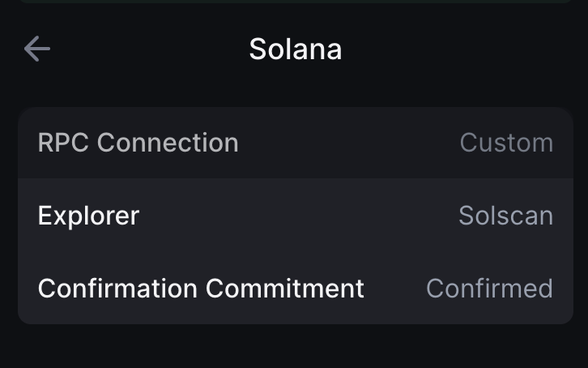Click the Confirmation Commitment label
Viewport: 588px width, 368px height.
pyautogui.click(x=201, y=289)
